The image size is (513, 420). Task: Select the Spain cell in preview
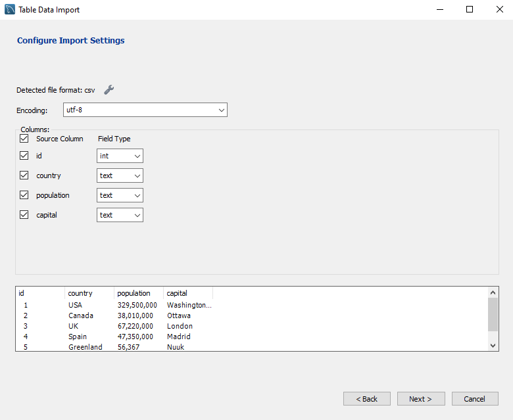[78, 337]
